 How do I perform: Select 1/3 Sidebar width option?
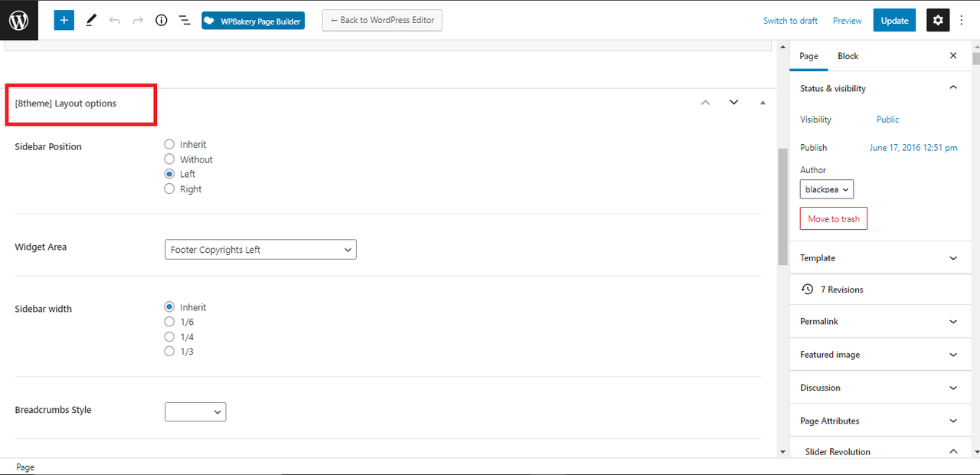[x=170, y=352]
